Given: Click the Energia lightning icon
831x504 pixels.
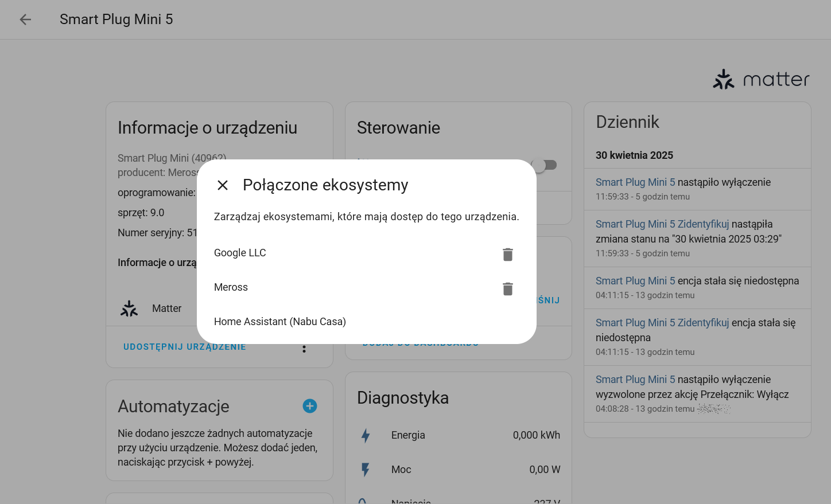Looking at the screenshot, I should click(x=366, y=435).
